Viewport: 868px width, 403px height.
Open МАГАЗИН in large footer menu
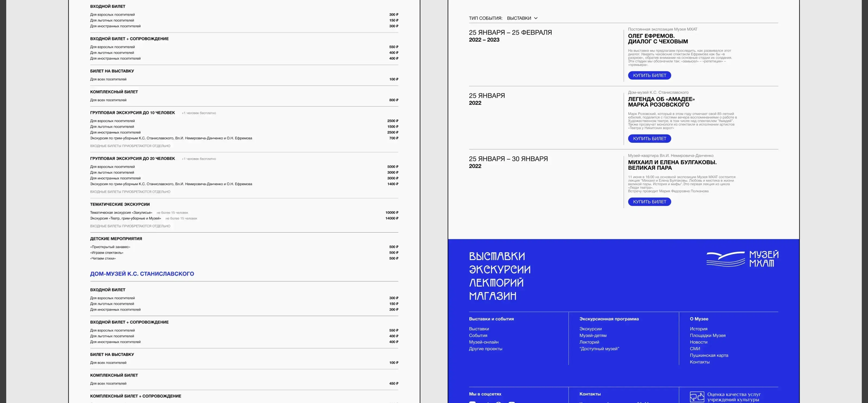[493, 296]
